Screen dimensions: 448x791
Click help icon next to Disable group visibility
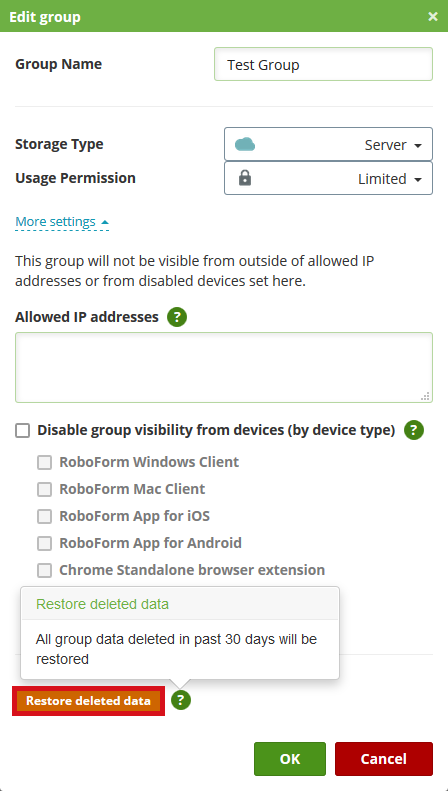click(414, 430)
